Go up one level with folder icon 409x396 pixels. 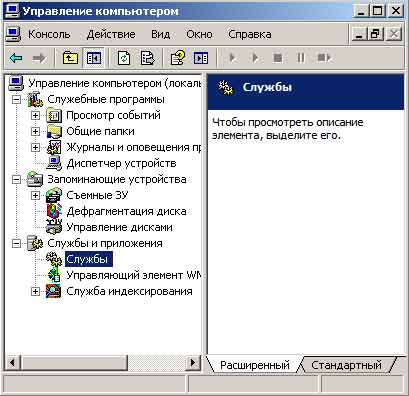coord(70,58)
